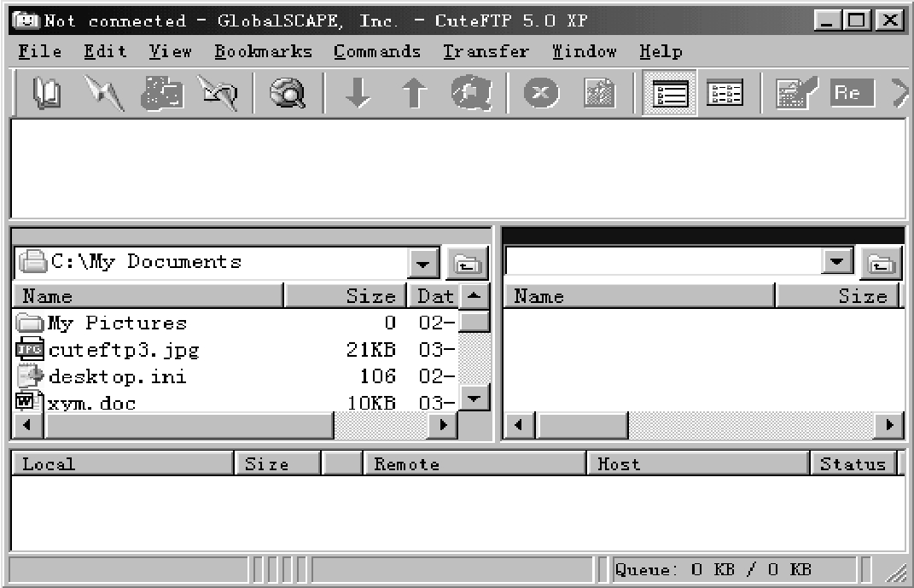Click the My Pictures folder icon

click(x=30, y=323)
